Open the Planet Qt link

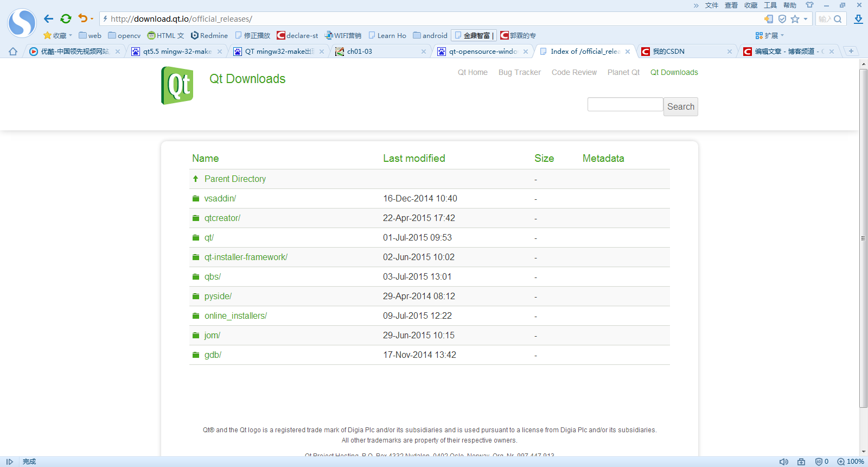[623, 72]
